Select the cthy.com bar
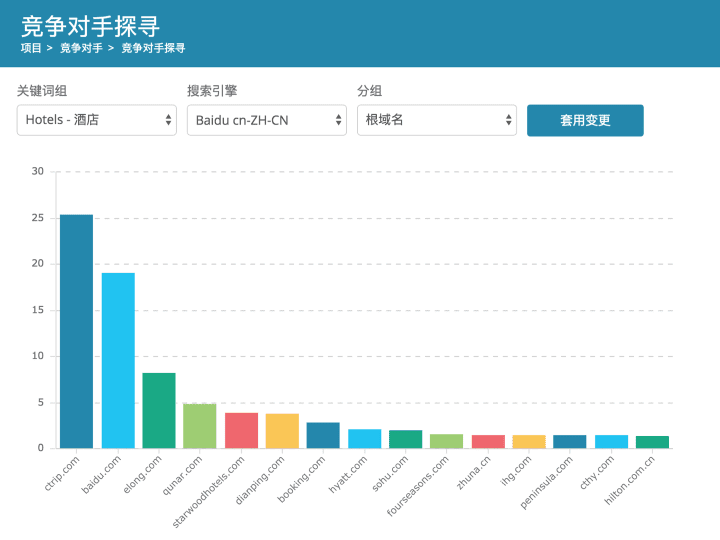Viewport: 720px width, 540px height. pos(612,442)
